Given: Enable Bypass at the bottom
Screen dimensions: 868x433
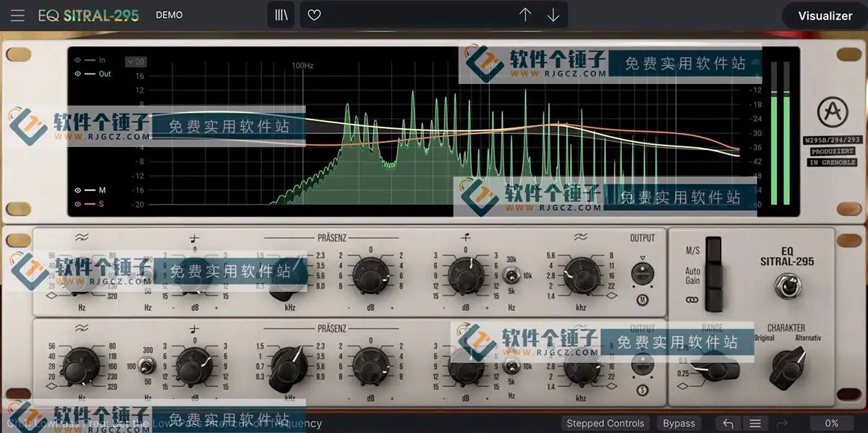Looking at the screenshot, I should 679,423.
